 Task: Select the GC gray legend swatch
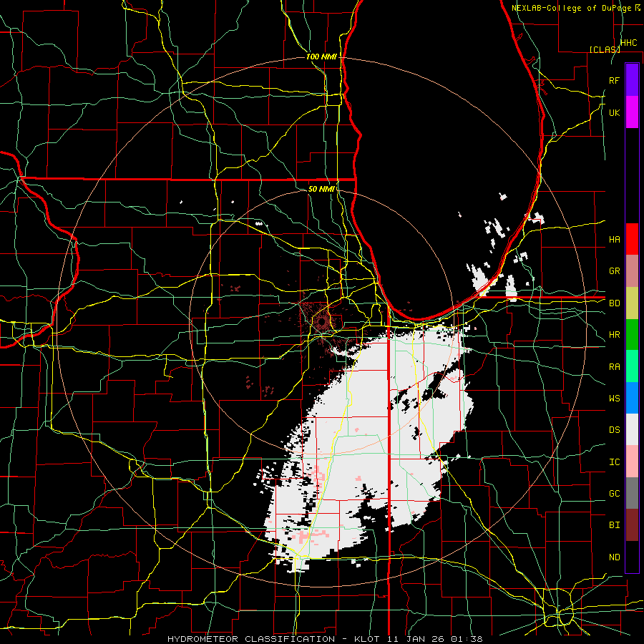pos(632,493)
